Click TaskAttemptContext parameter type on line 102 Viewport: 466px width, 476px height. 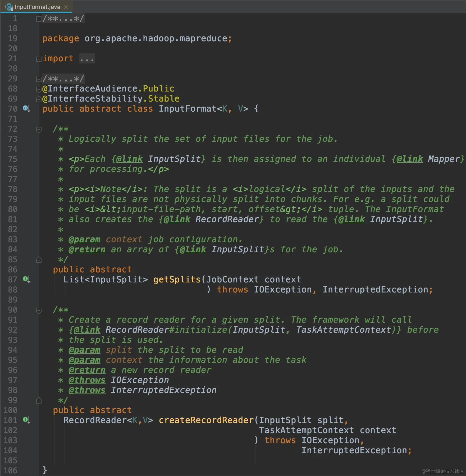click(306, 430)
